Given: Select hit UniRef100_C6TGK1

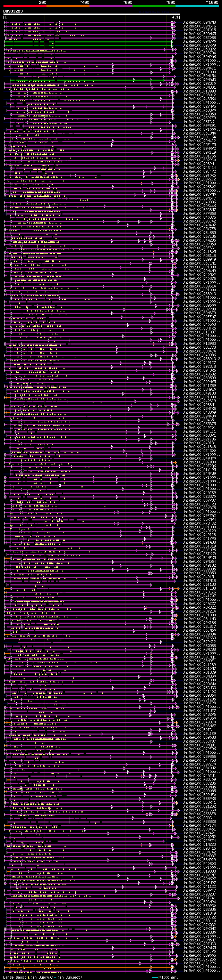Looking at the screenshot, I should point(199,122).
